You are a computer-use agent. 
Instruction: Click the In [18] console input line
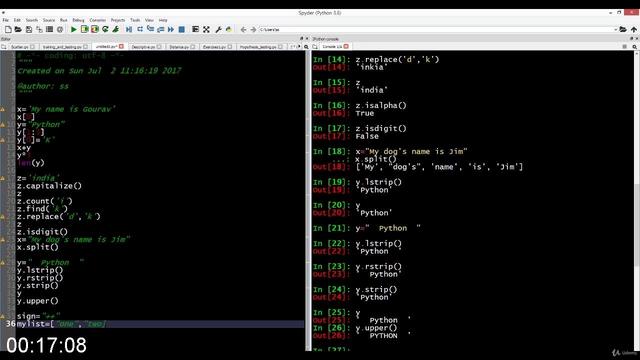[390, 151]
